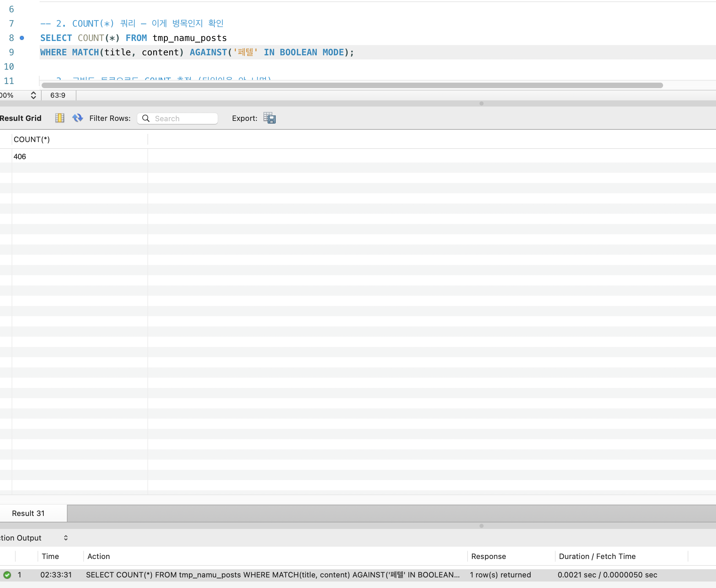The width and height of the screenshot is (716, 588).
Task: Click the Response column header in output
Action: point(488,556)
